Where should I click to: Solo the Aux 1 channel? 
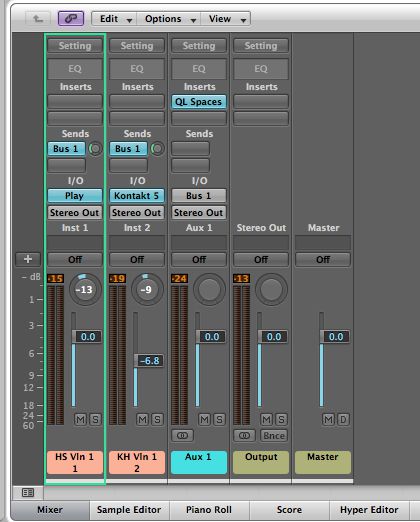click(219, 419)
